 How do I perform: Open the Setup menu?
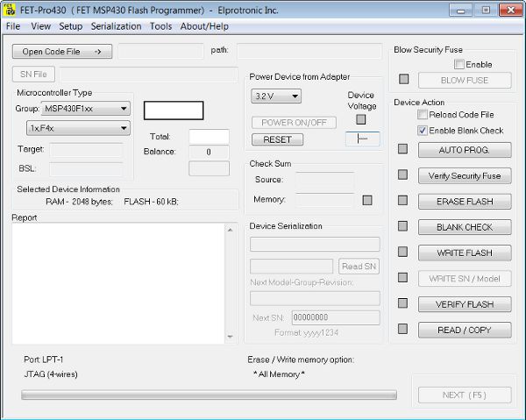[x=71, y=26]
